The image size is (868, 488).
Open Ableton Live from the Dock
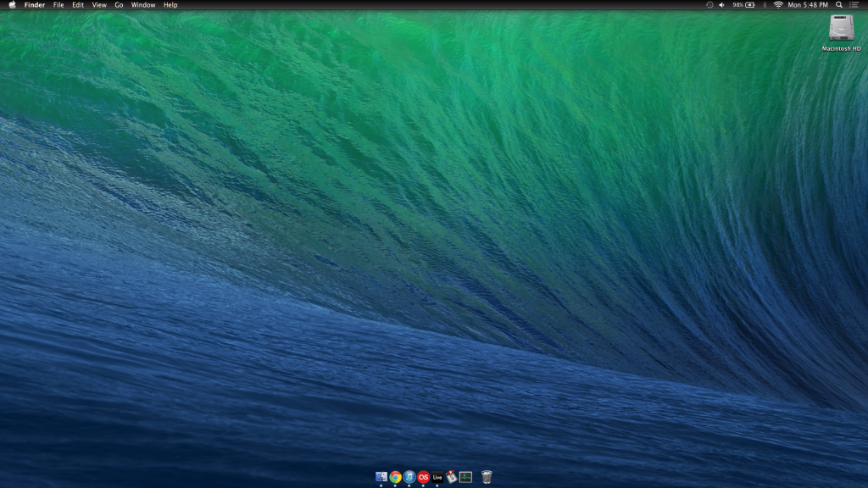point(437,477)
